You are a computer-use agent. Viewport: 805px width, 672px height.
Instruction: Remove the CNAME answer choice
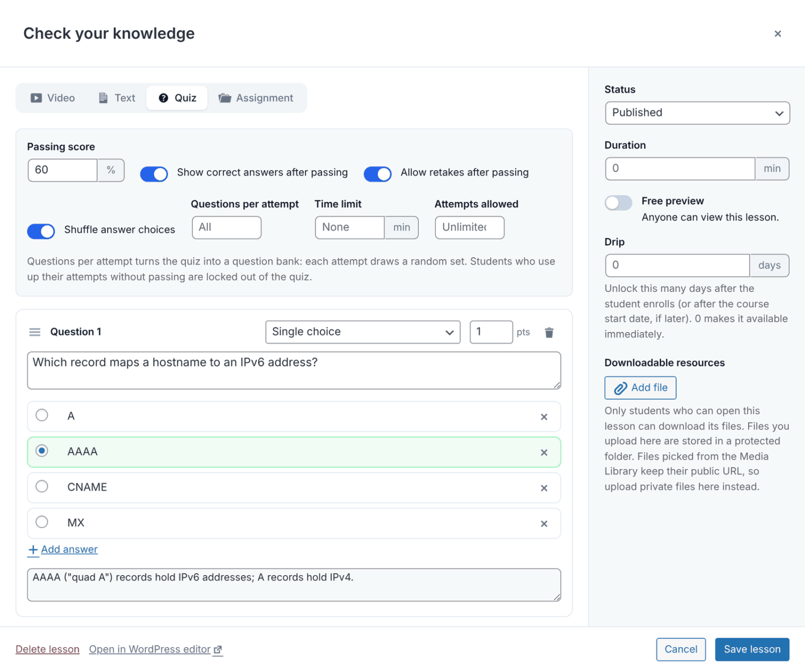(544, 488)
